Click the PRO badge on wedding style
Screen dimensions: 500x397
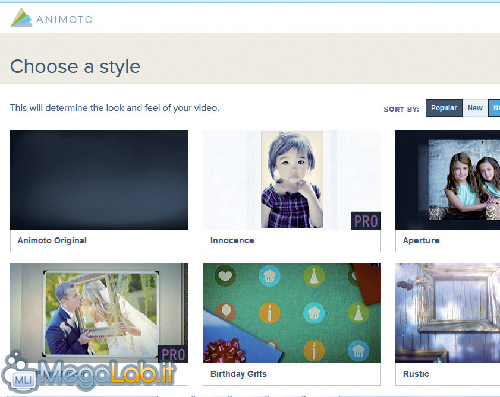pyautogui.click(x=173, y=354)
